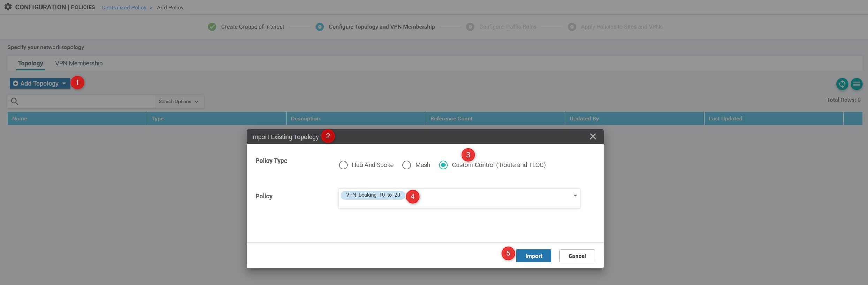The width and height of the screenshot is (868, 285).
Task: Expand Search Options dropdown
Action: pyautogui.click(x=178, y=101)
